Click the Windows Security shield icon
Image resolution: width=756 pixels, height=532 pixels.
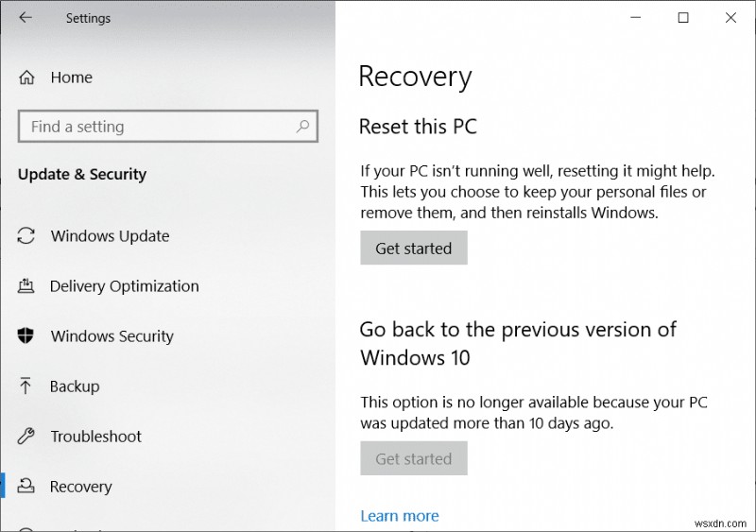coord(26,336)
